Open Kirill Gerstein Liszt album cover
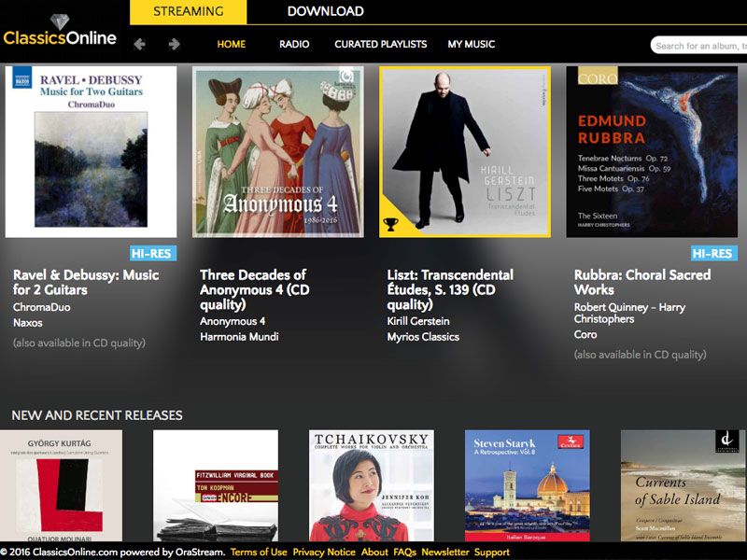747x560 pixels. (465, 152)
